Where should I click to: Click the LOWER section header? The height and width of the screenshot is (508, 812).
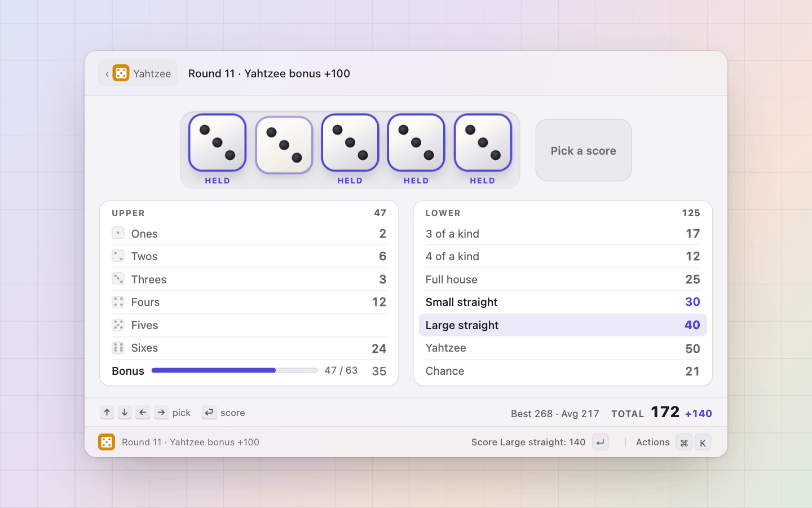(x=443, y=213)
